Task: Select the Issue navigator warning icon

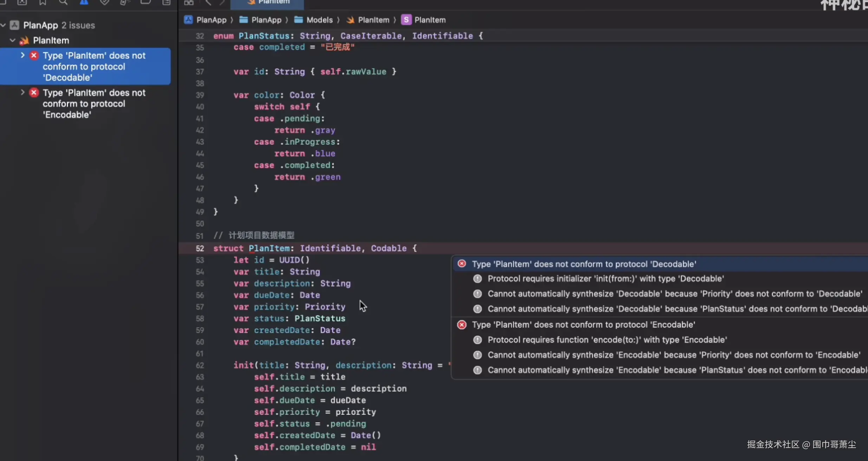Action: pos(84,2)
